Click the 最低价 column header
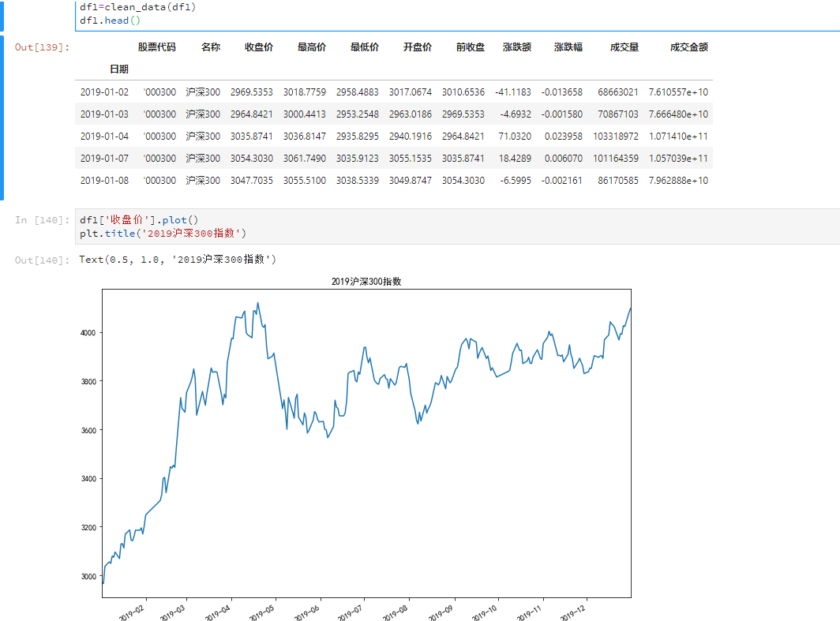The image size is (840, 621). coord(364,47)
